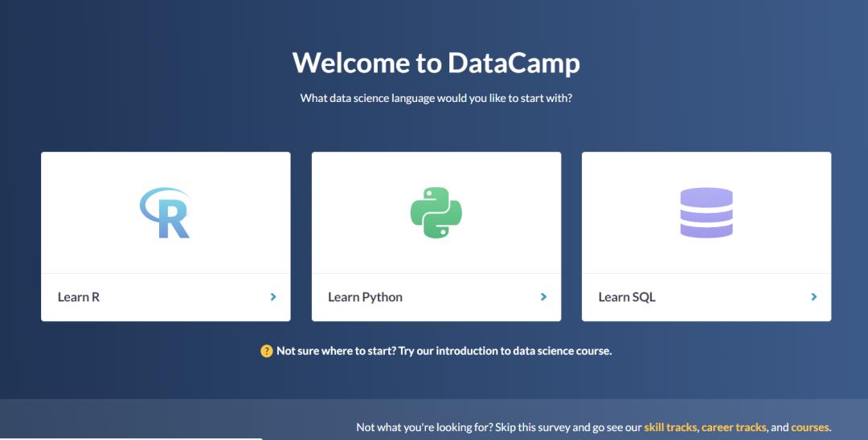Click the green Python logo icon
Screen dimensions: 868x440
click(436, 213)
